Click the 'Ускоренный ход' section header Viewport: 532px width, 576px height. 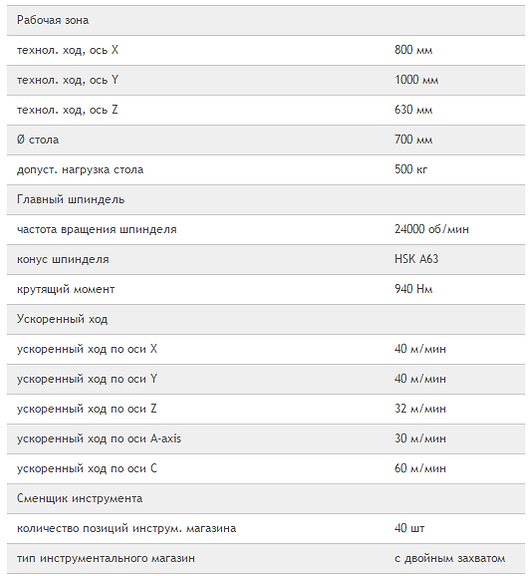click(x=62, y=319)
